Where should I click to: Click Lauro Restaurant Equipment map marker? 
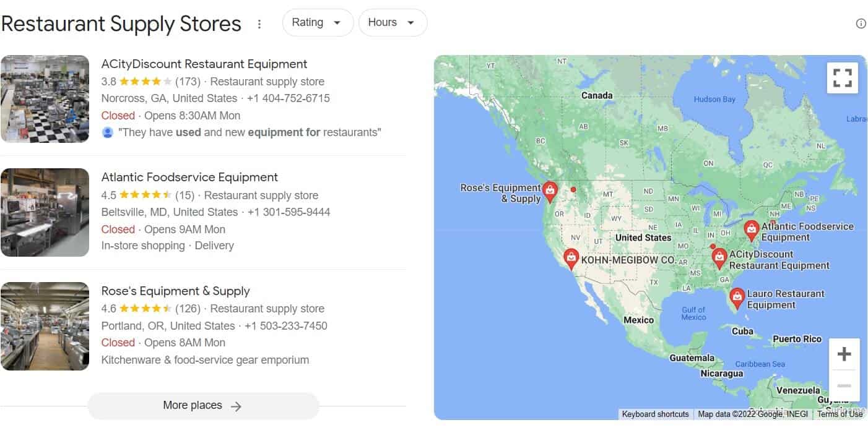coord(737,298)
